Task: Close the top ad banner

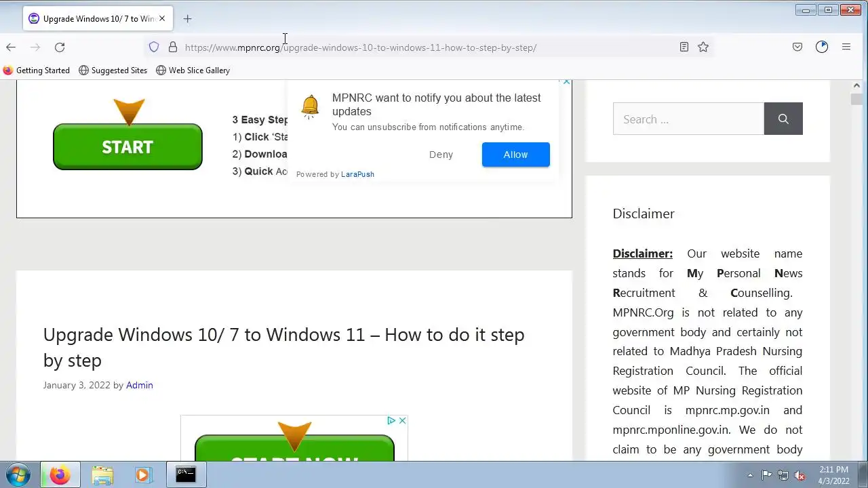Action: pos(566,83)
